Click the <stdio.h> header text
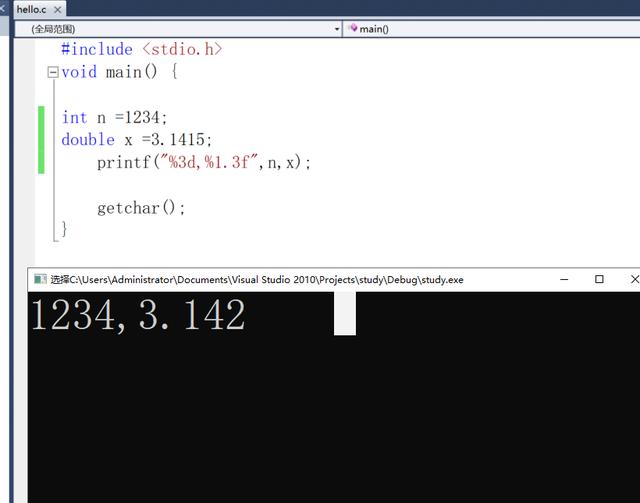640x503 pixels. pyautogui.click(x=182, y=49)
